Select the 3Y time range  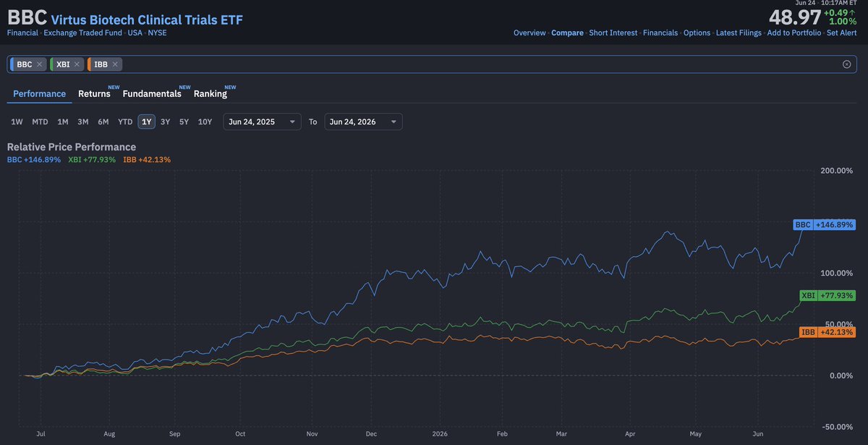166,122
